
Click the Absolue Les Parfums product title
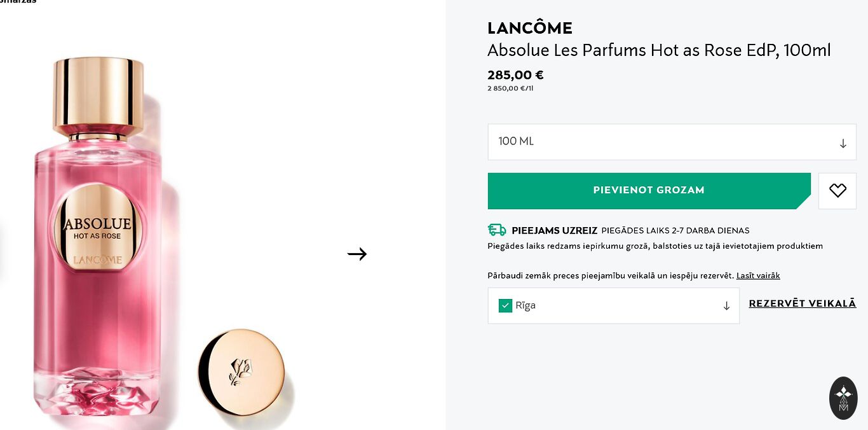point(659,50)
